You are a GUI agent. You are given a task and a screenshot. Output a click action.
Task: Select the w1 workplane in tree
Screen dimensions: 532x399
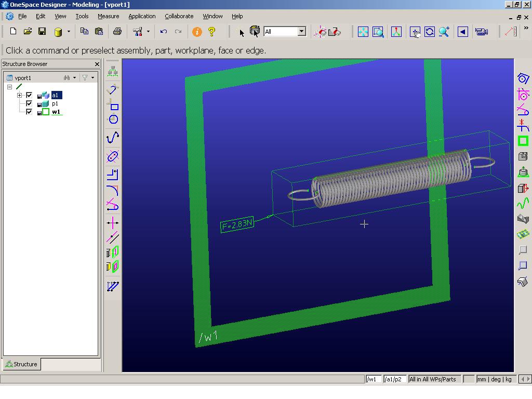(x=56, y=112)
